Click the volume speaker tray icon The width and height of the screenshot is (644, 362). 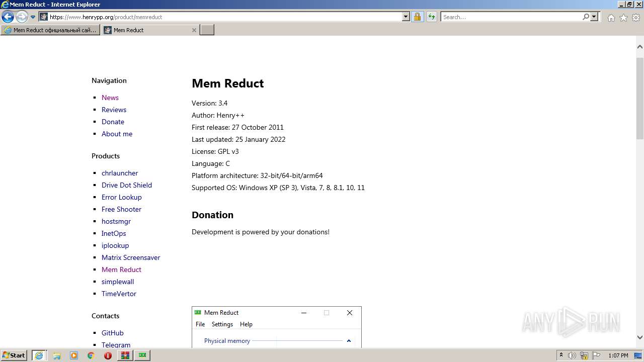point(572,355)
